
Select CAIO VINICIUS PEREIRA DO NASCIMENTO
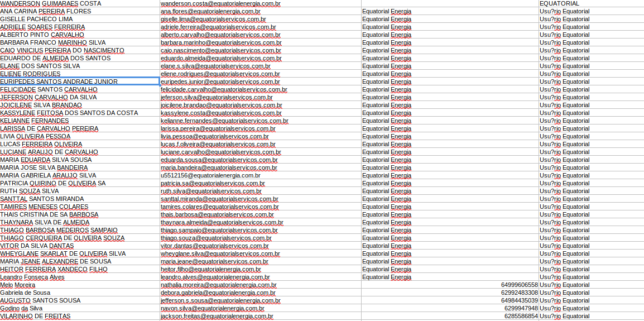[x=62, y=50]
